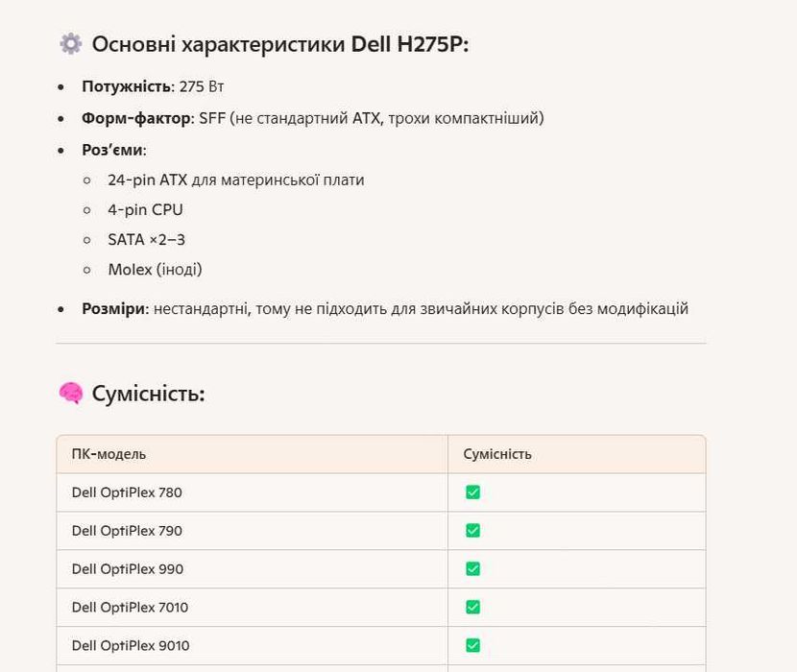Click the green checkmark for OptiPlex 780

tap(472, 492)
